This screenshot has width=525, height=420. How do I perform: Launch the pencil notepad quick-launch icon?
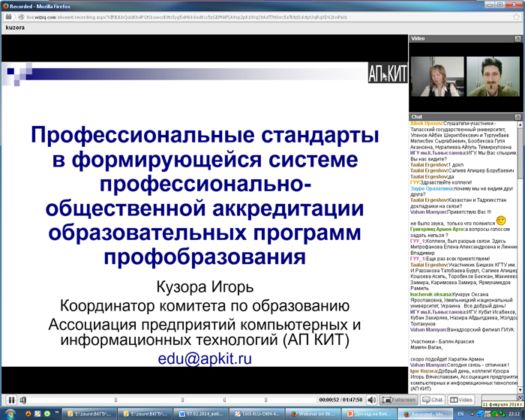point(37,414)
